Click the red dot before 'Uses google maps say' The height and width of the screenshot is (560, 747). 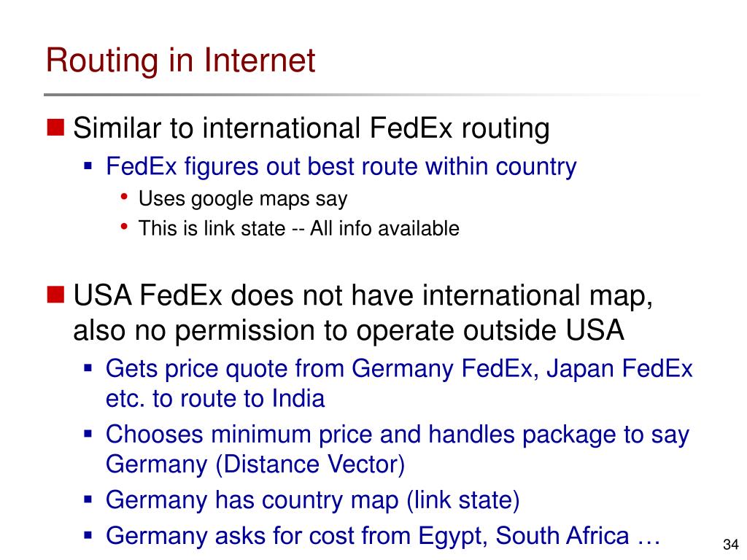(124, 196)
